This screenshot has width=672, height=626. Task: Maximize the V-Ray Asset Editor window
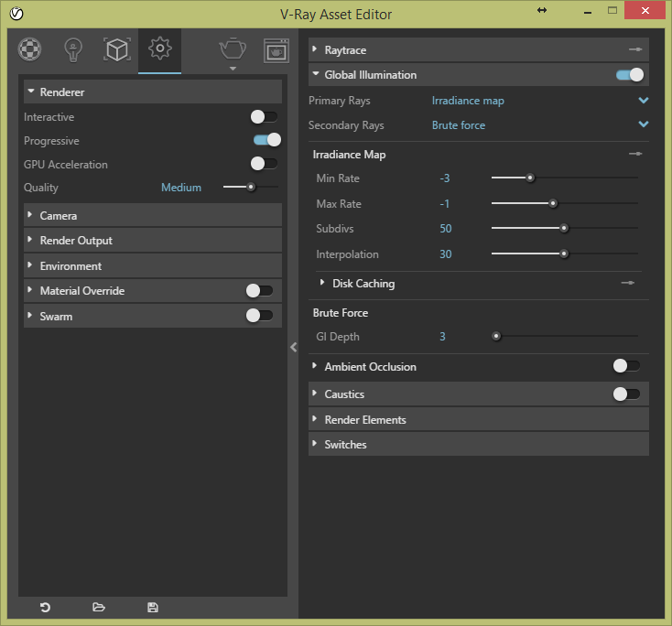pos(612,10)
